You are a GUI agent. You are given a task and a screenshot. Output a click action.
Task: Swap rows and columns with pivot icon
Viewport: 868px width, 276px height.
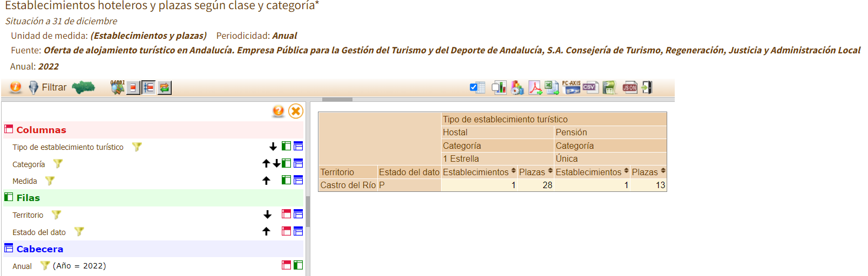(164, 87)
